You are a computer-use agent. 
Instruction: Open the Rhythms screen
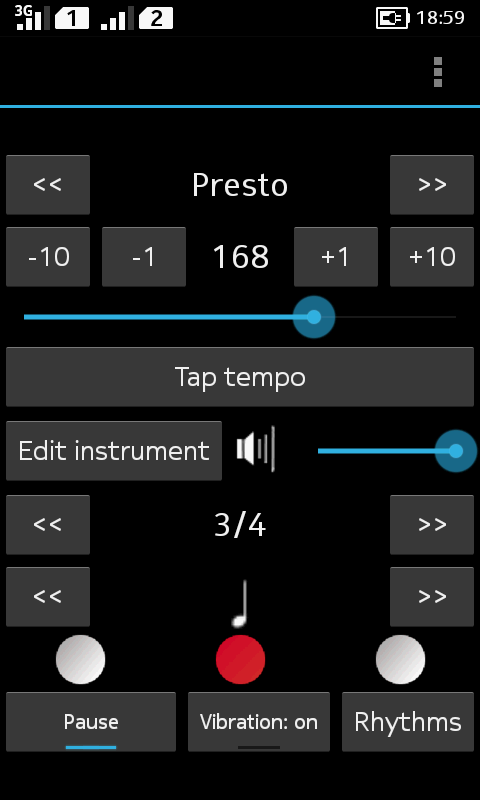coord(408,722)
